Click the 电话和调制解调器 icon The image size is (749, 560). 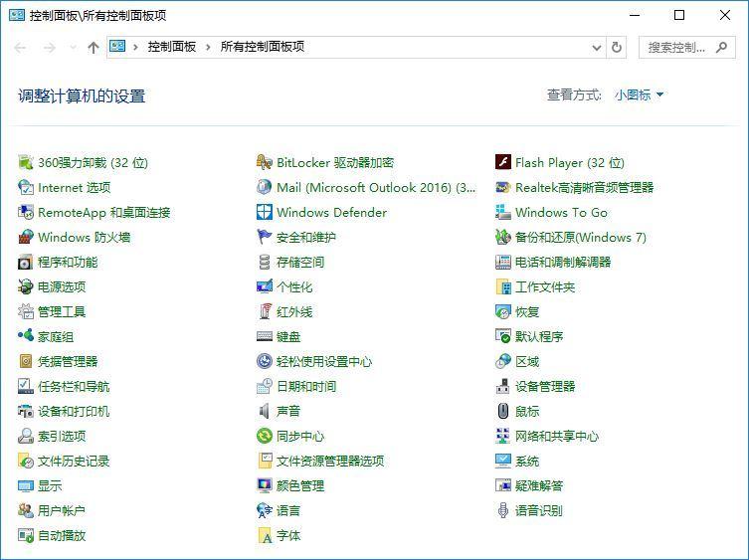point(503,262)
